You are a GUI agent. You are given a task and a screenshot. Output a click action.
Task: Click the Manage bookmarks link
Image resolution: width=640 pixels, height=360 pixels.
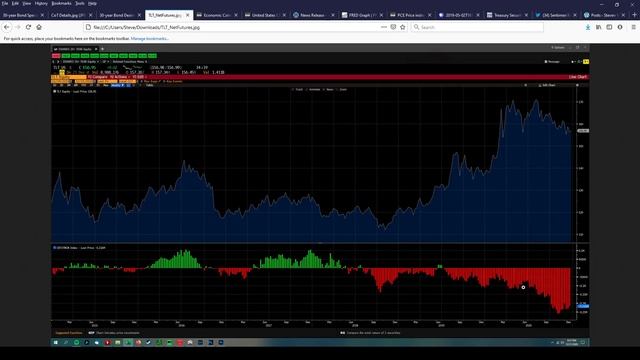tap(149, 38)
